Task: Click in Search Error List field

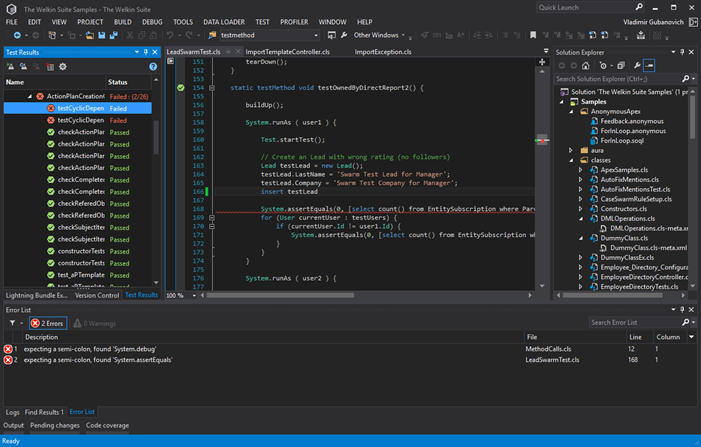Action: 635,322
